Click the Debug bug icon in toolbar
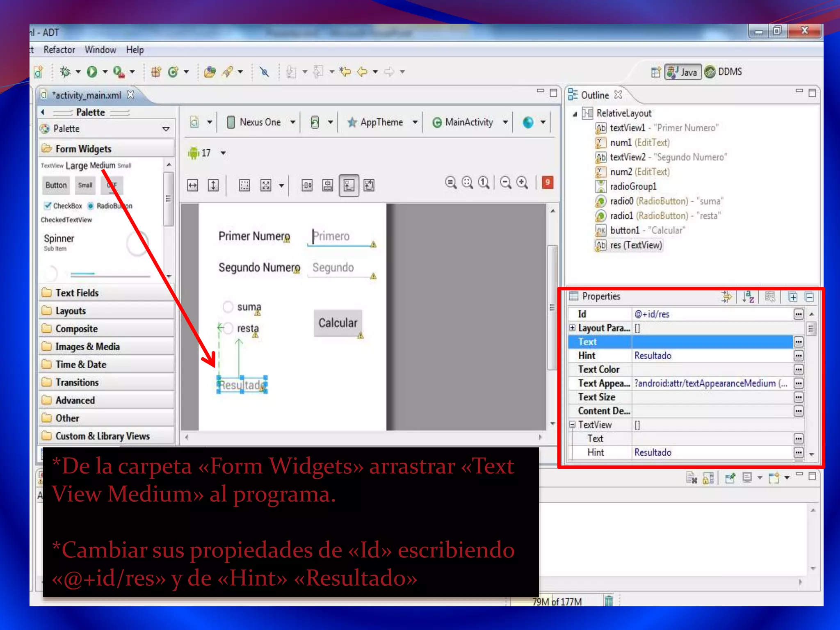This screenshot has width=840, height=630. click(65, 72)
